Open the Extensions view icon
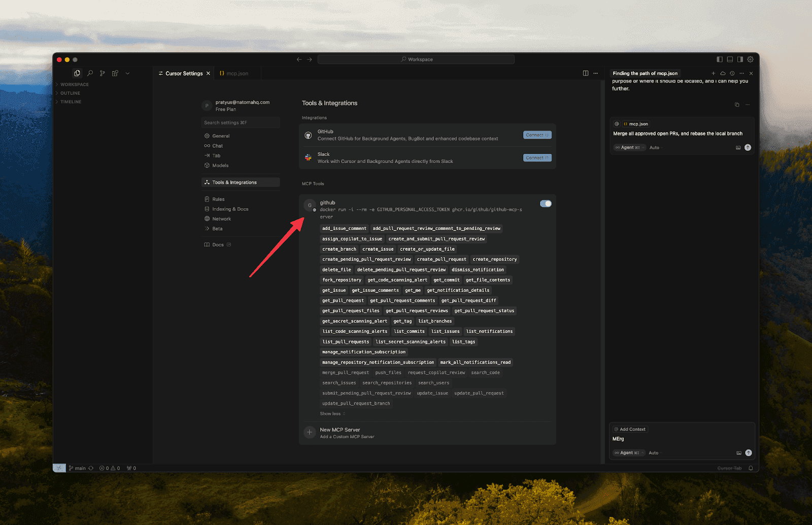812x525 pixels. pyautogui.click(x=115, y=73)
